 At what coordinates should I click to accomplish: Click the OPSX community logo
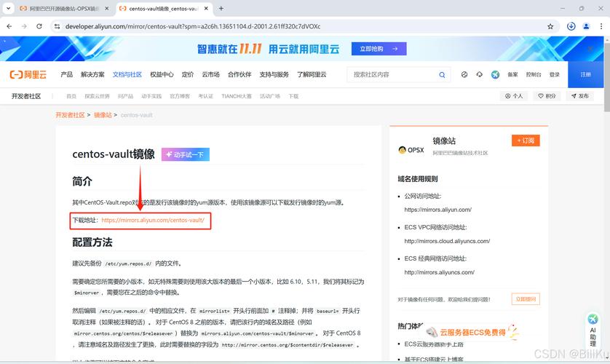(411, 150)
